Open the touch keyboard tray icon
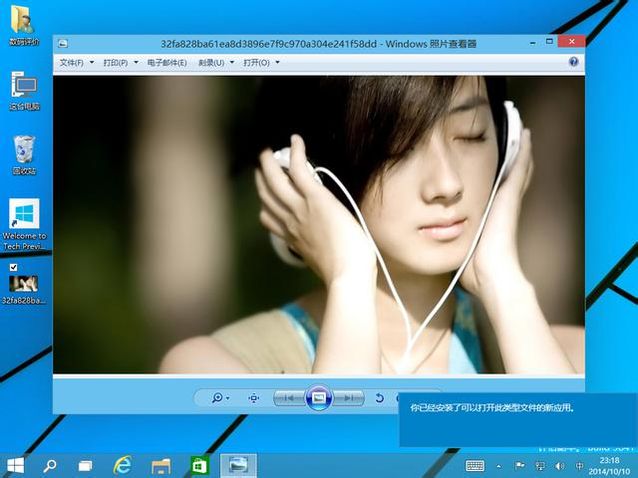The width and height of the screenshot is (638, 478). pos(475,466)
